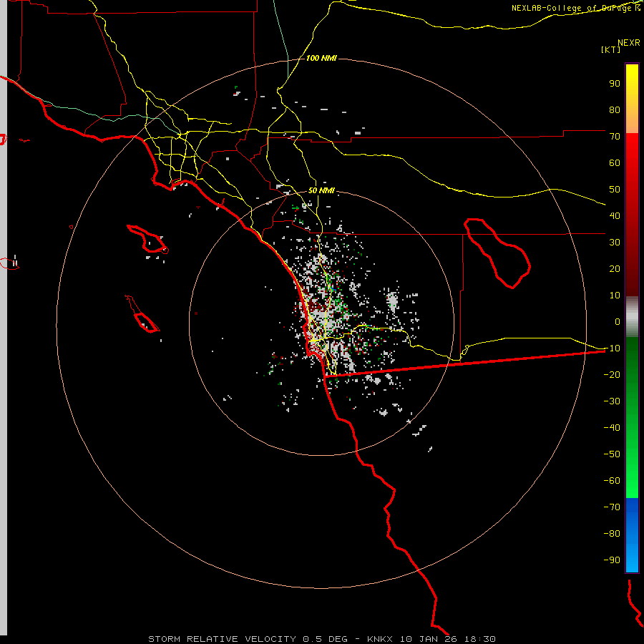This screenshot has width=644, height=644.
Task: Click the 30 value on the velocity scale
Action: pyautogui.click(x=615, y=243)
